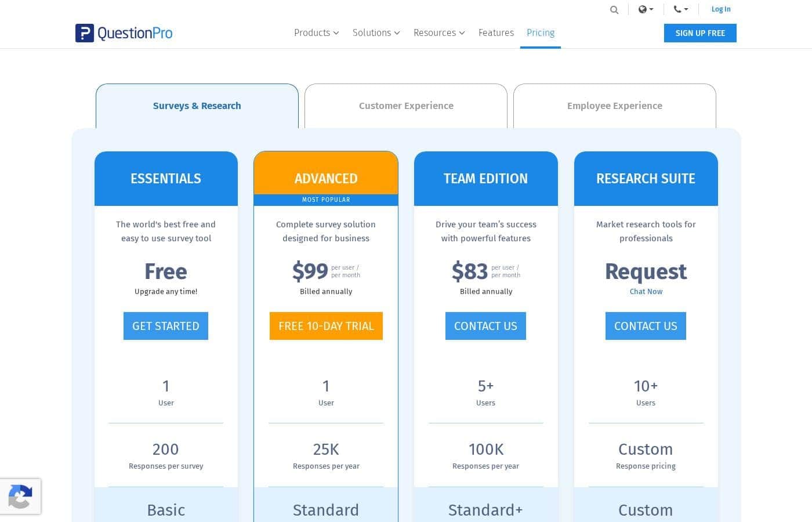Screen dimensions: 812x522
Task: Click the 10+ Users value
Action: 646,386
